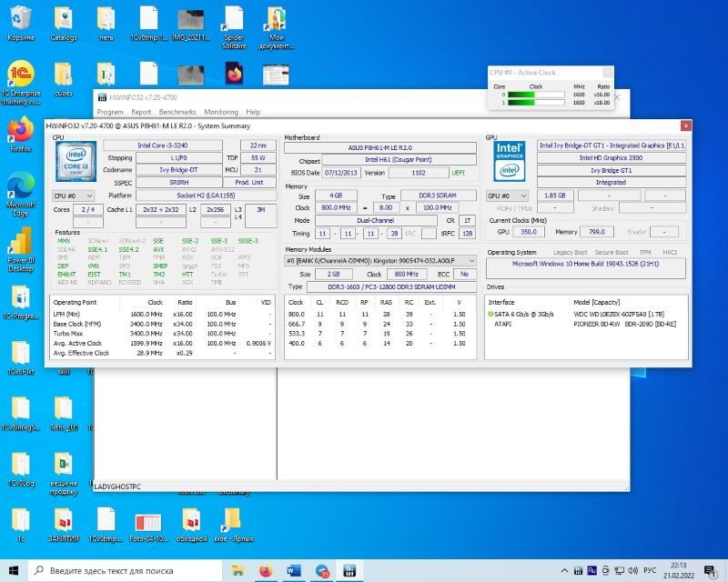Click Core 1 clock bar in Active Clock

[x=536, y=103]
